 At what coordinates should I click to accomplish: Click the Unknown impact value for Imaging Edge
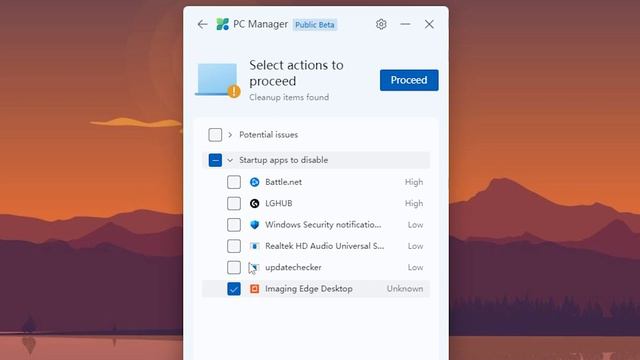pos(405,289)
